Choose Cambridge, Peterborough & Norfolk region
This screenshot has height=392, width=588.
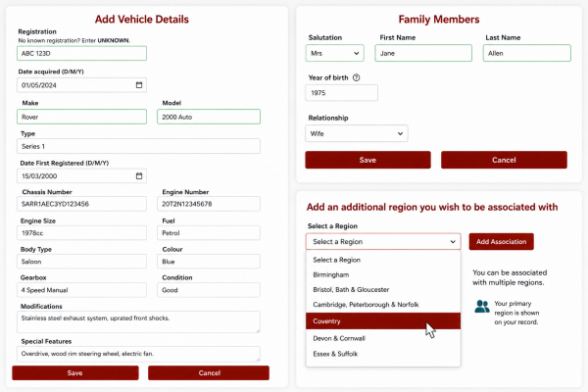point(383,305)
